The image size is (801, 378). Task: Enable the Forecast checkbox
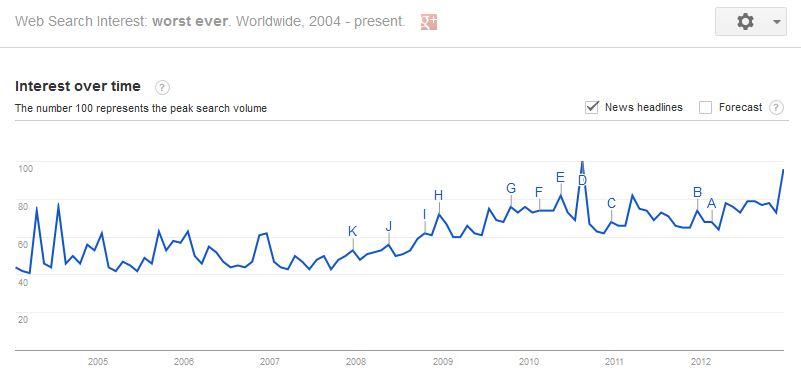(x=705, y=108)
